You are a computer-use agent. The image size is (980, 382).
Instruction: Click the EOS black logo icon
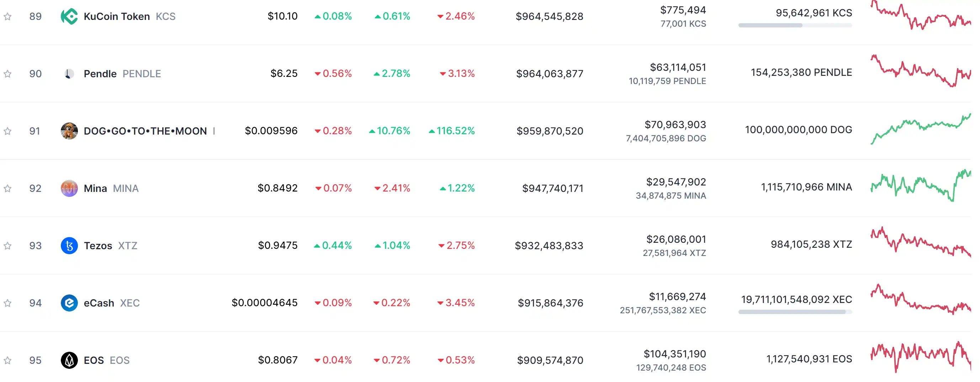(x=69, y=360)
